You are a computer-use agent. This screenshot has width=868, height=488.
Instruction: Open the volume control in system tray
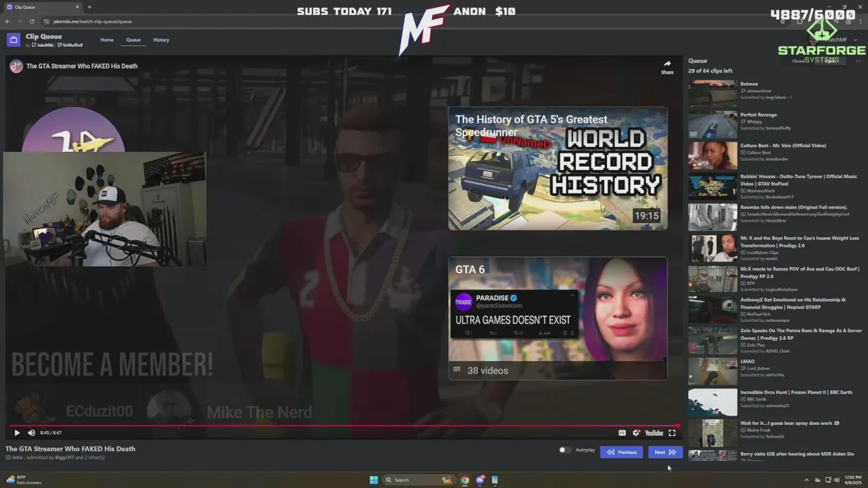pyautogui.click(x=836, y=480)
